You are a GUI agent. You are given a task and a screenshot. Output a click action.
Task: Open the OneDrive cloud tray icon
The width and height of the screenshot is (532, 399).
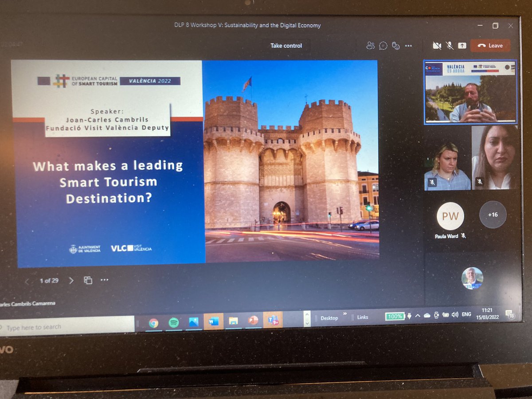coord(427,315)
